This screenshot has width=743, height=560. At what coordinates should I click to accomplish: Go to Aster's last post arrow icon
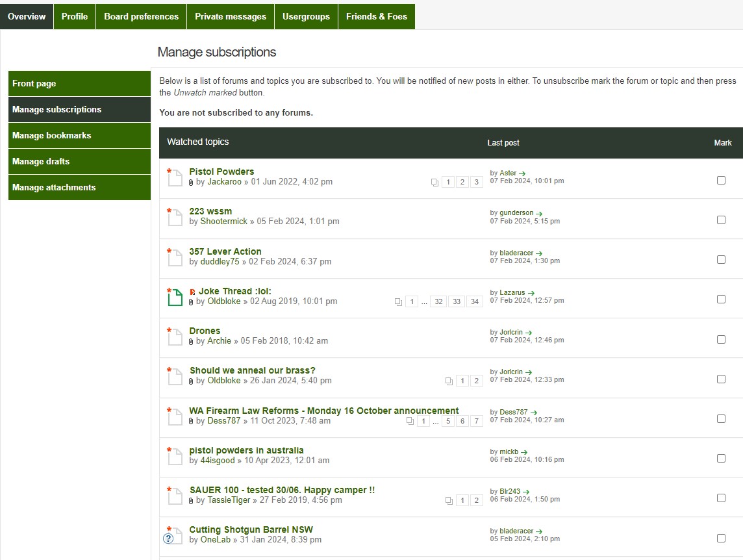coord(523,173)
